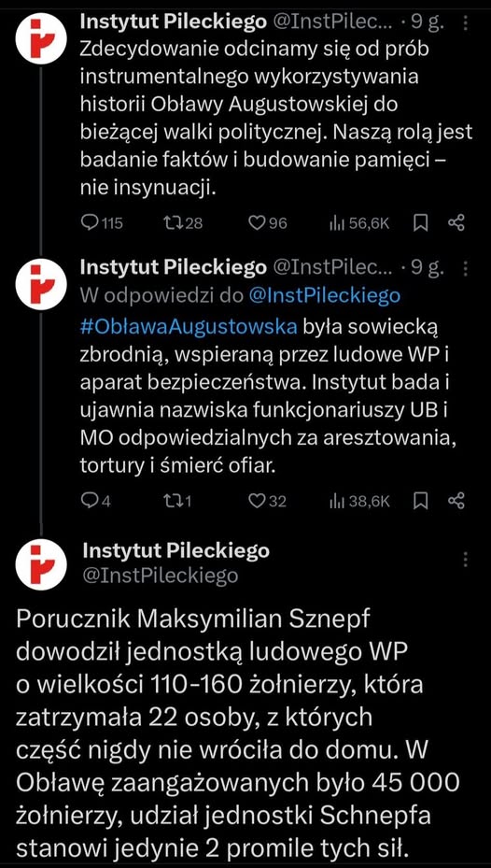Image resolution: width=491 pixels, height=868 pixels.
Task: Like the second tweet with 32 likes
Action: click(268, 501)
